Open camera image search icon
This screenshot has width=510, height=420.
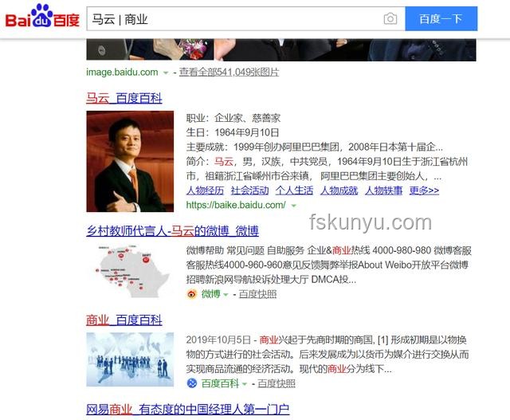coord(390,19)
